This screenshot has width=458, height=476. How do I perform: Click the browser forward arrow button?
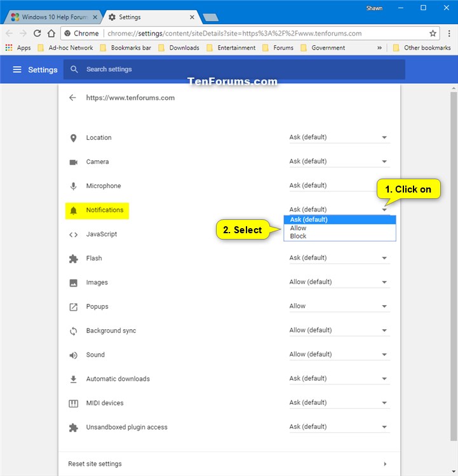[23, 34]
